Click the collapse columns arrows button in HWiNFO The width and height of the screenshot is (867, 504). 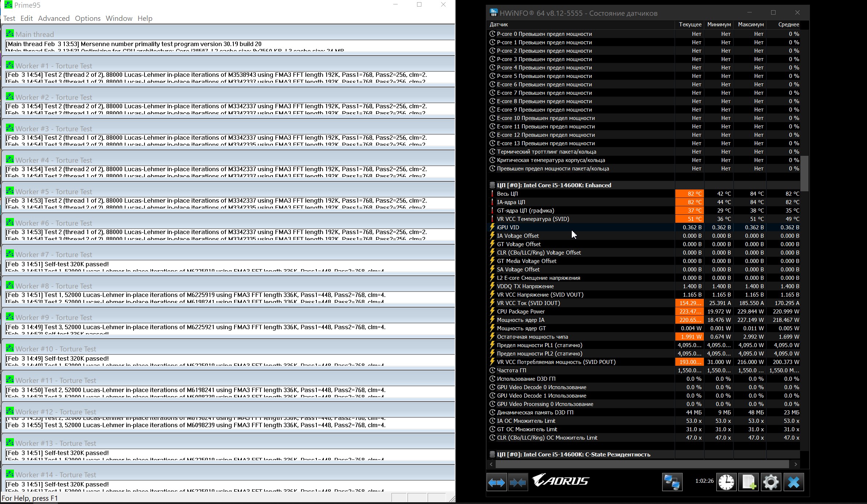(x=518, y=482)
